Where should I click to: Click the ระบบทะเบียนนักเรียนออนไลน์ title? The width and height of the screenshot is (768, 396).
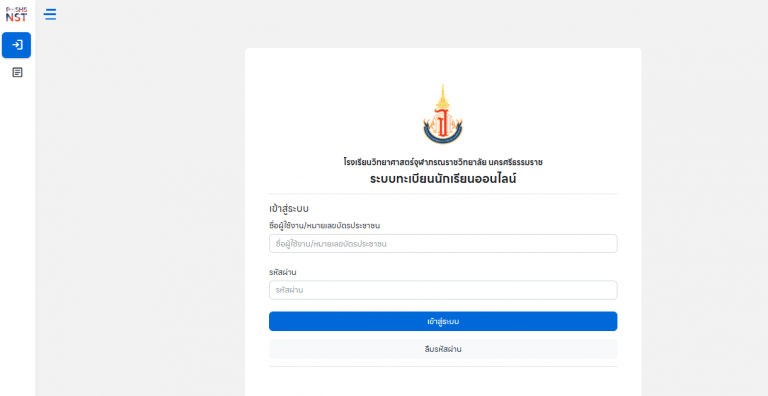click(x=443, y=179)
